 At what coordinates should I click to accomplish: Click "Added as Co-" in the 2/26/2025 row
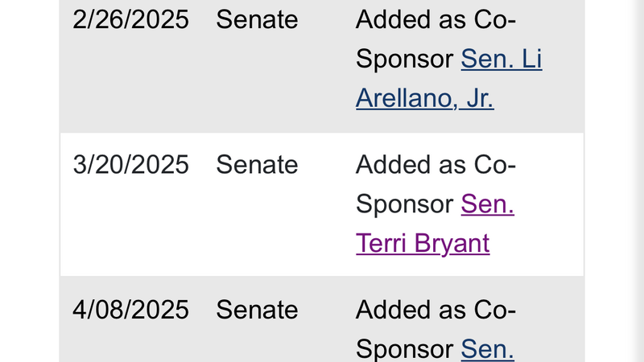435,20
